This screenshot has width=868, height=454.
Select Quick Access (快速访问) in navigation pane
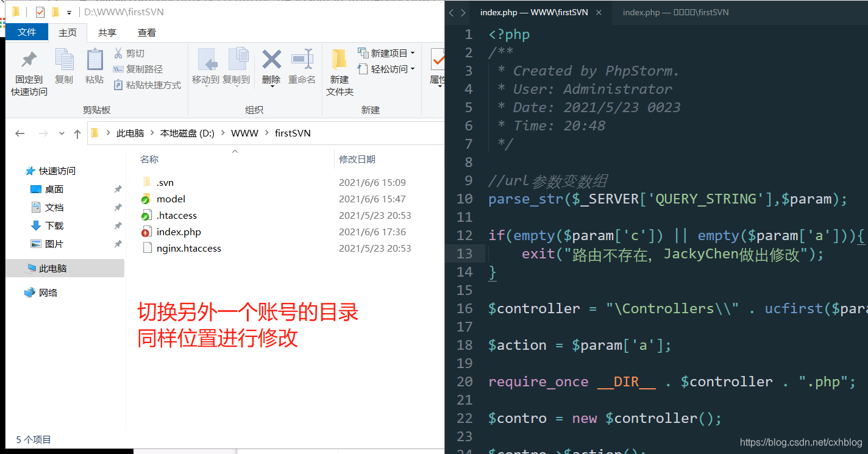[57, 171]
